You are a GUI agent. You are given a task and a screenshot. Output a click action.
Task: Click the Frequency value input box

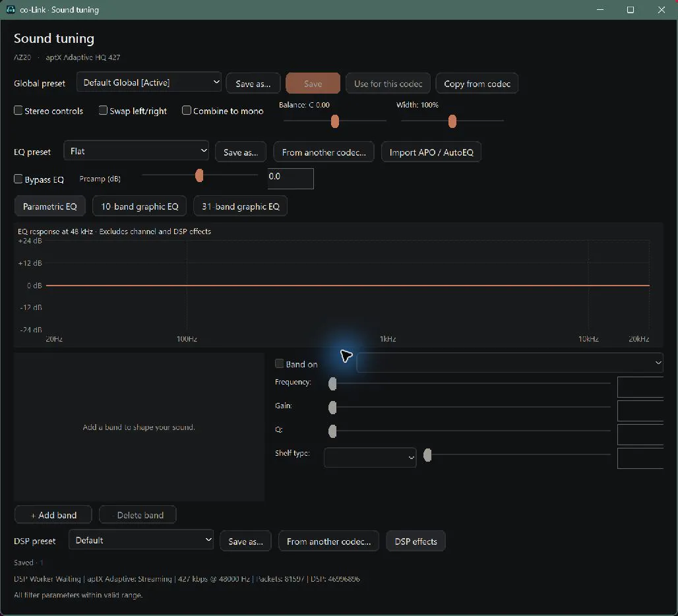tap(640, 387)
